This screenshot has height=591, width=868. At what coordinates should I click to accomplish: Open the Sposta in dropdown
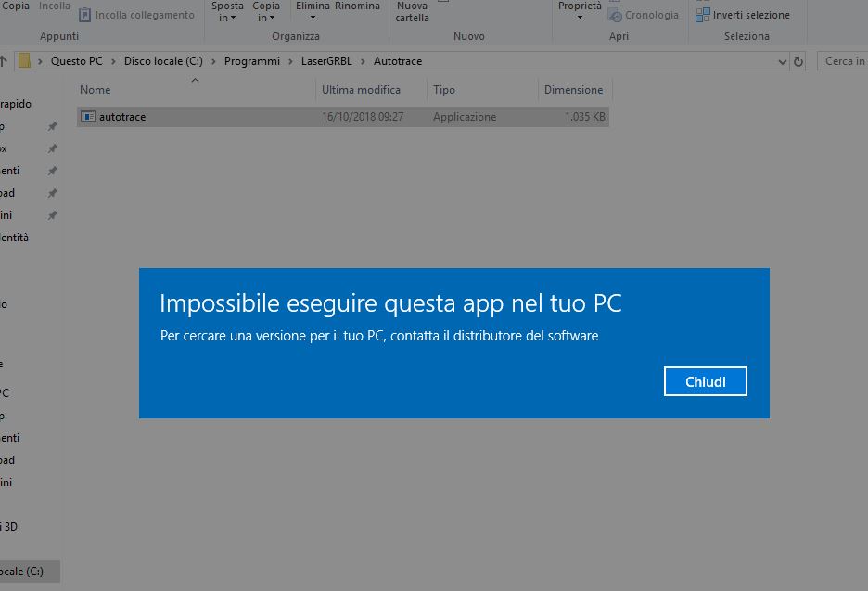tap(227, 12)
